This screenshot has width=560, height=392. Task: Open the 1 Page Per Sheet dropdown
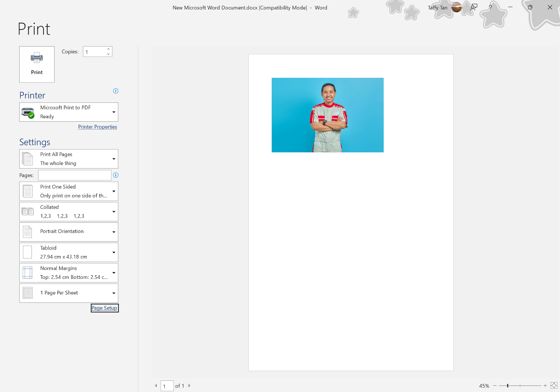coord(69,293)
